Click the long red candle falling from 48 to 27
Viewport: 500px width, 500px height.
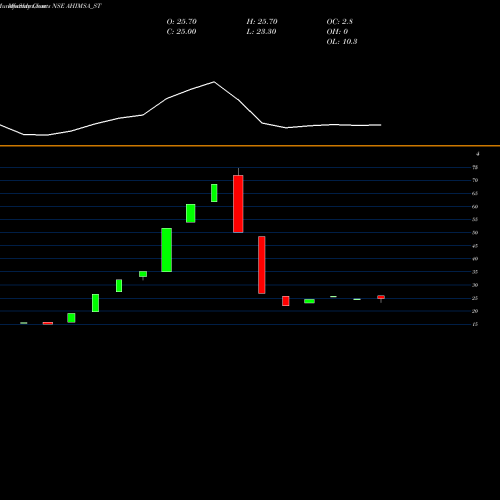coord(262,265)
